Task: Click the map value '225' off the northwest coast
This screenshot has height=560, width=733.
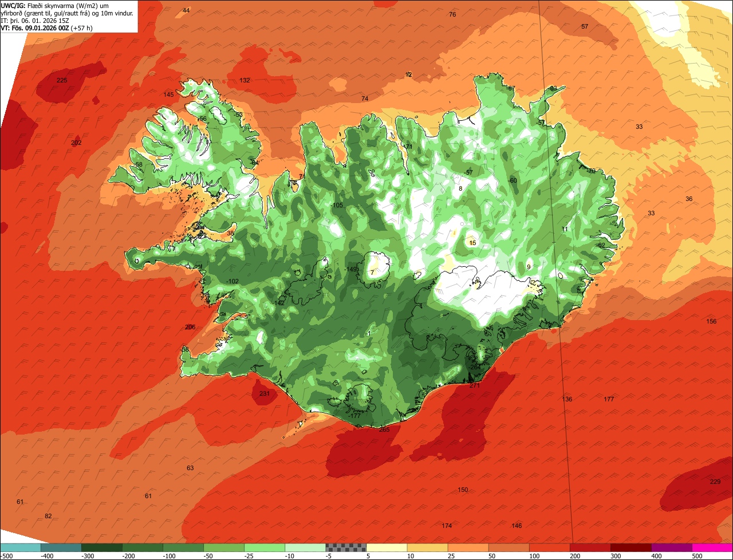Action: point(62,80)
